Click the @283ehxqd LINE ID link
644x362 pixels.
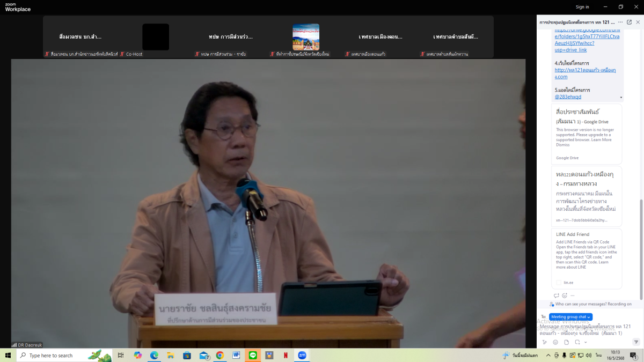point(568,97)
